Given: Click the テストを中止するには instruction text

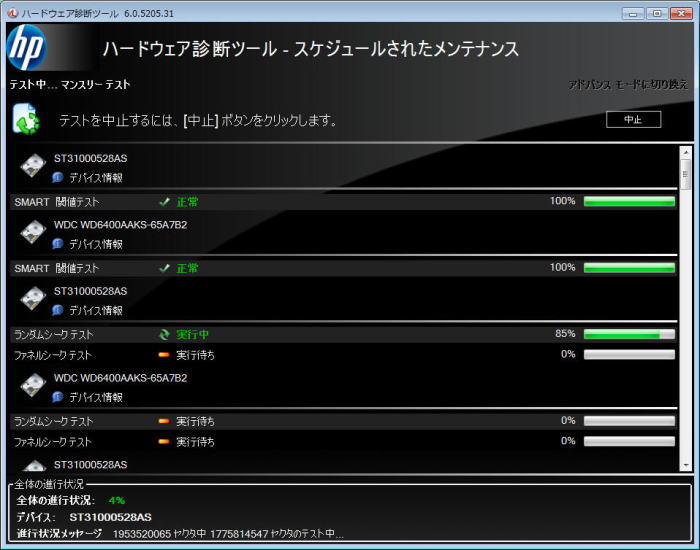Looking at the screenshot, I should pos(198,120).
